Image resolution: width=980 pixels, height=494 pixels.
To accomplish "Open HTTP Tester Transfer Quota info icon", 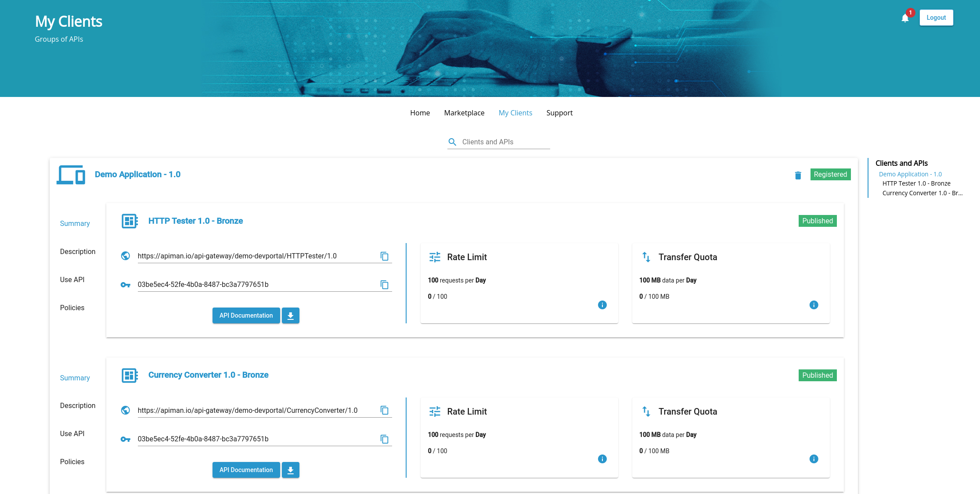I will (x=814, y=305).
